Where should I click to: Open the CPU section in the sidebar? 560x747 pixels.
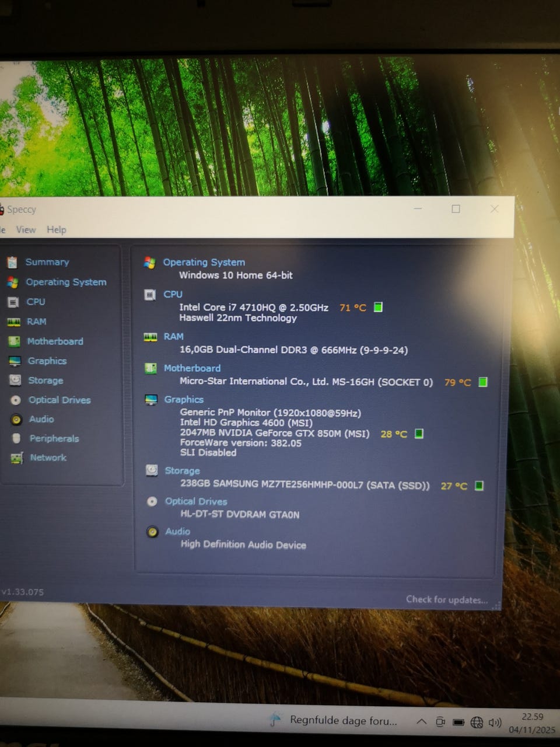[36, 302]
